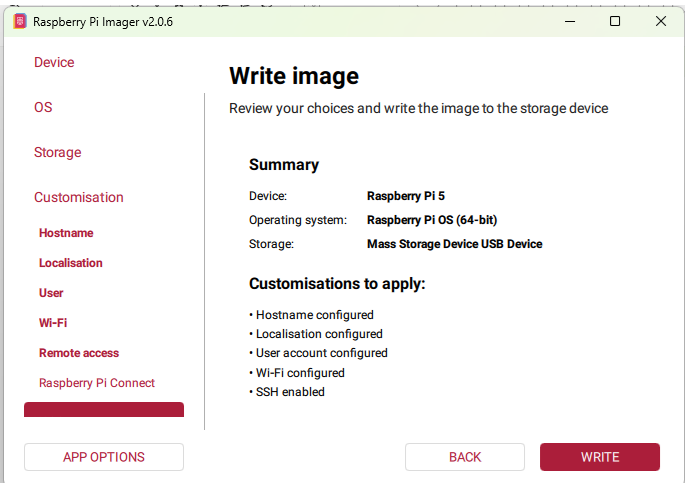Click the Mass Storage Device USB Device text
This screenshot has height=483, width=685.
coord(454,243)
